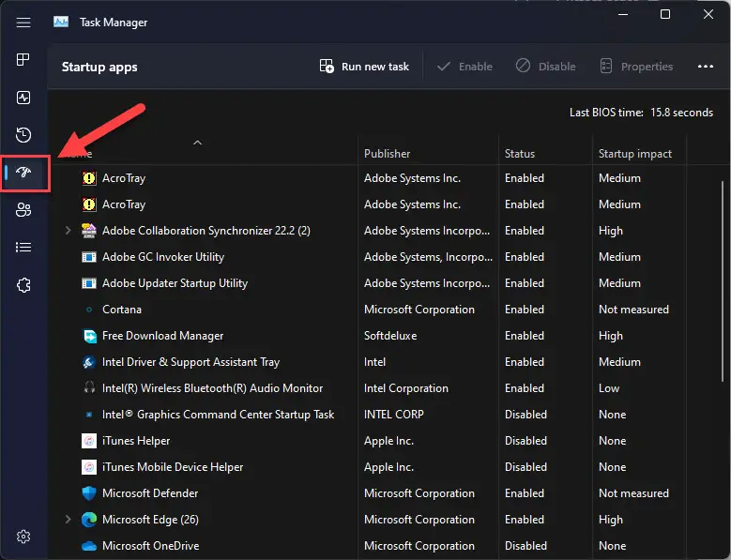Click Intel Driver & Support Assistant icon
731x560 pixels.
point(89,362)
